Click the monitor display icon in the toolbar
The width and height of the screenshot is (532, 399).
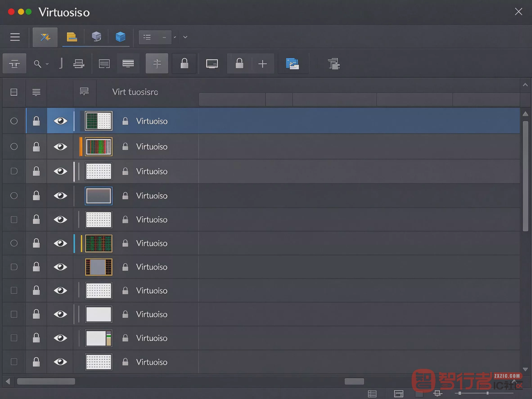click(212, 64)
